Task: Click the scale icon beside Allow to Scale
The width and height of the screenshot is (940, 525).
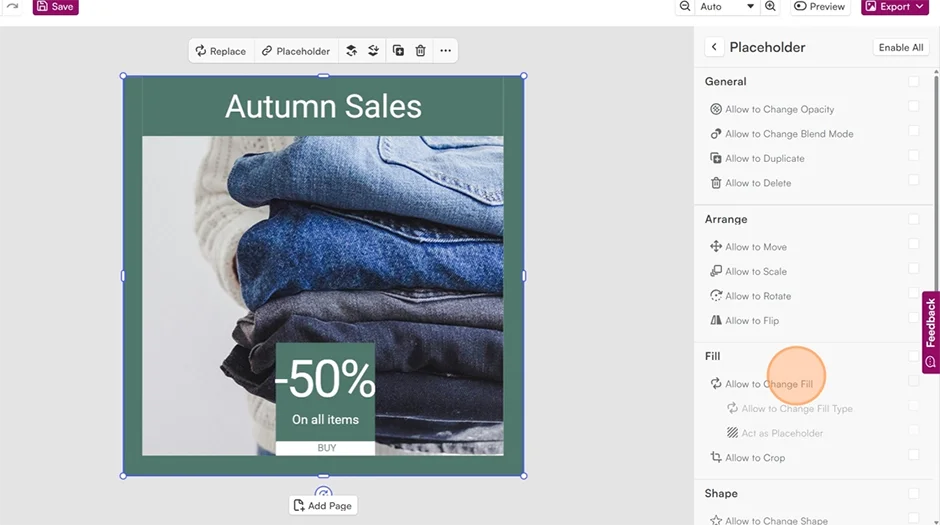Action: coord(716,271)
